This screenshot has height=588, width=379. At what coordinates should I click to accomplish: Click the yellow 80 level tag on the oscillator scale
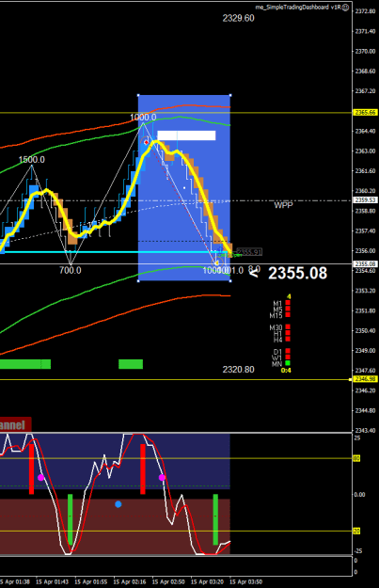click(x=356, y=458)
